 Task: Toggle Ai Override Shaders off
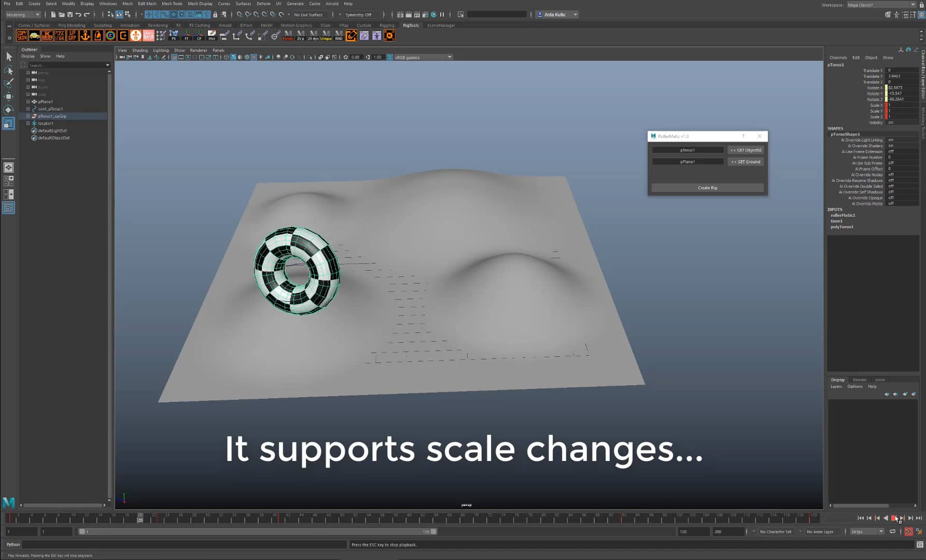tap(890, 146)
